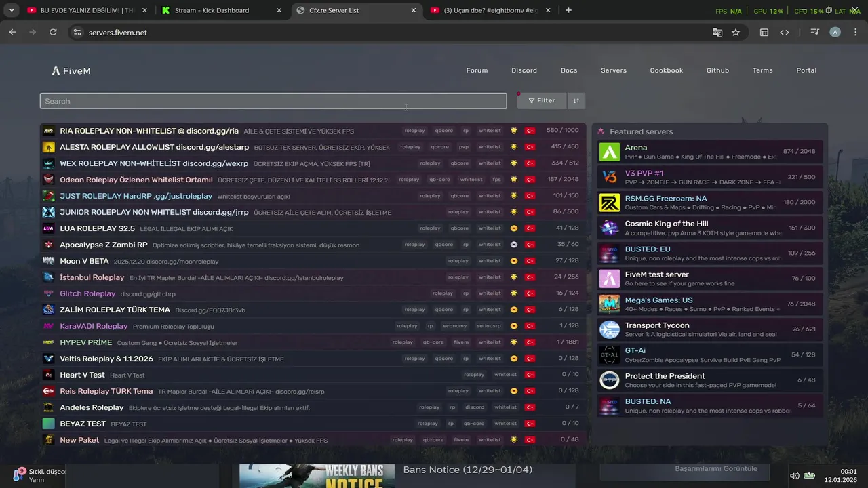This screenshot has height=488, width=868.
Task: Open BEYAZ TEST server entry
Action: [x=313, y=424]
